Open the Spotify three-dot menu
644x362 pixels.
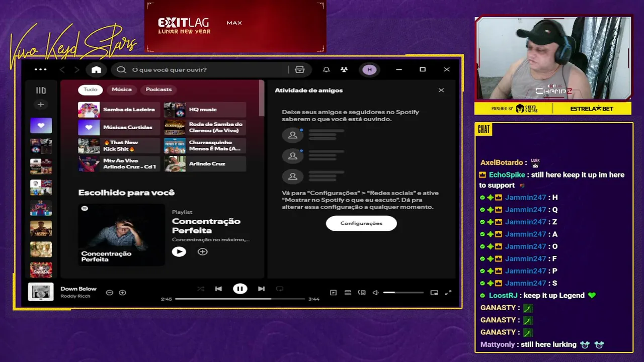41,69
